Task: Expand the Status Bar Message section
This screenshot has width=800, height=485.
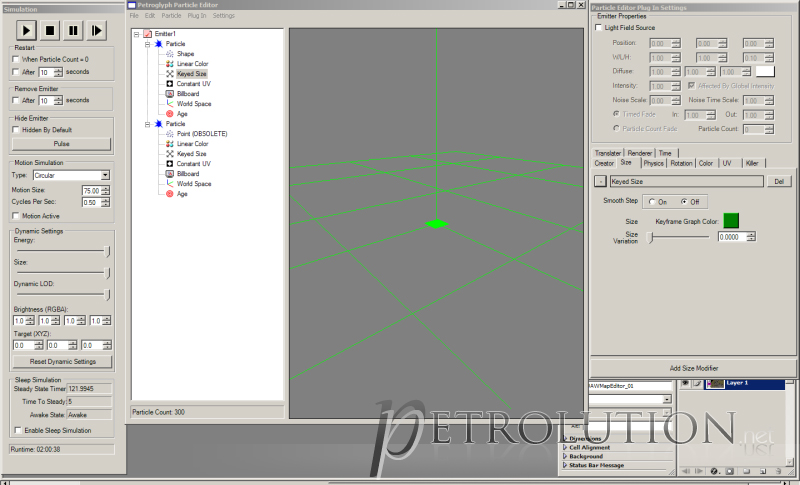Action: [565, 465]
